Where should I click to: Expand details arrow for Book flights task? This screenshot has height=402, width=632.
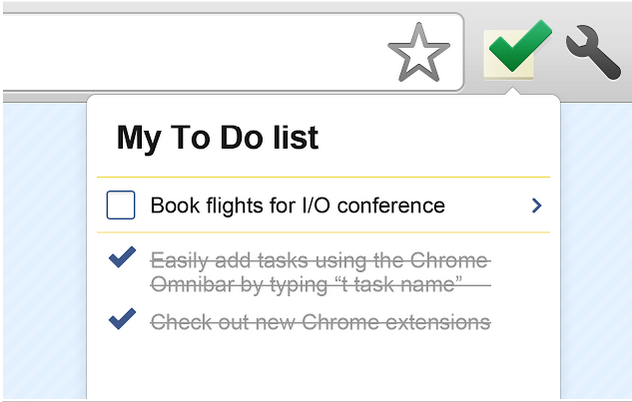tap(537, 206)
